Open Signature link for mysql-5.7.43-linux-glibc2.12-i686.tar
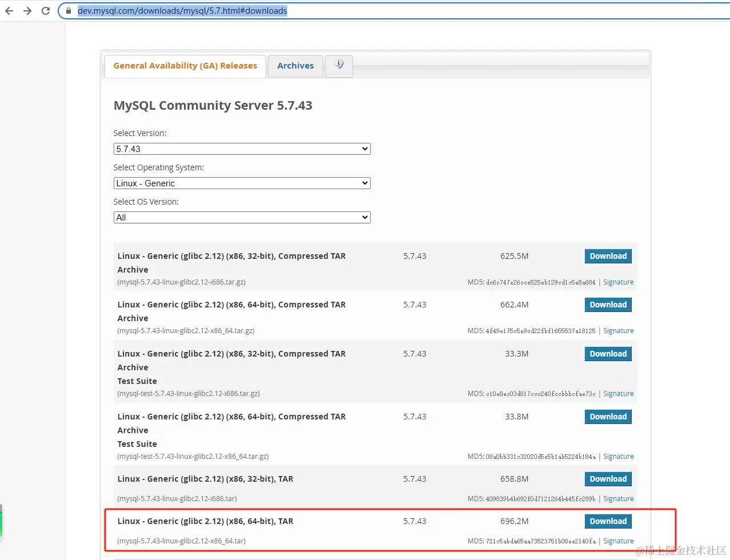The width and height of the screenshot is (730, 560). [618, 499]
